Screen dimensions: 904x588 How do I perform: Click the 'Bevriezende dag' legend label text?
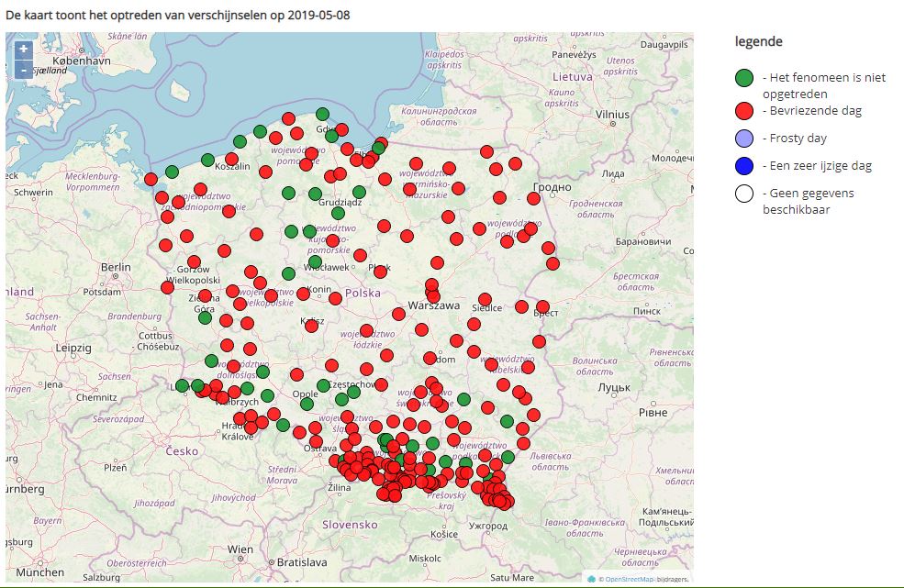coord(812,111)
